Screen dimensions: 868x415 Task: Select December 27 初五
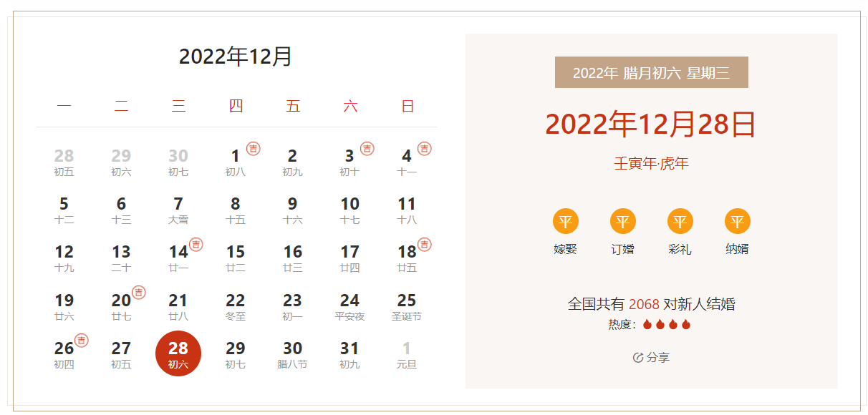(121, 354)
